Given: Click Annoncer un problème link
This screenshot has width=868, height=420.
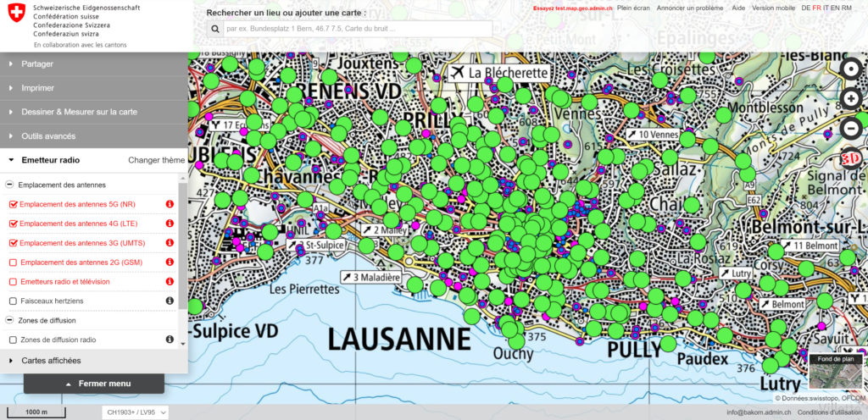Looking at the screenshot, I should coord(690,8).
